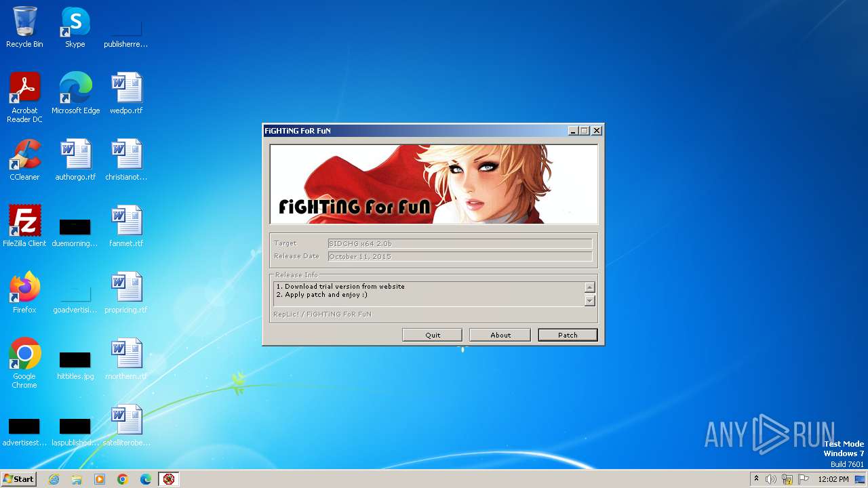
Task: Open Action Center flag icon
Action: (x=804, y=479)
